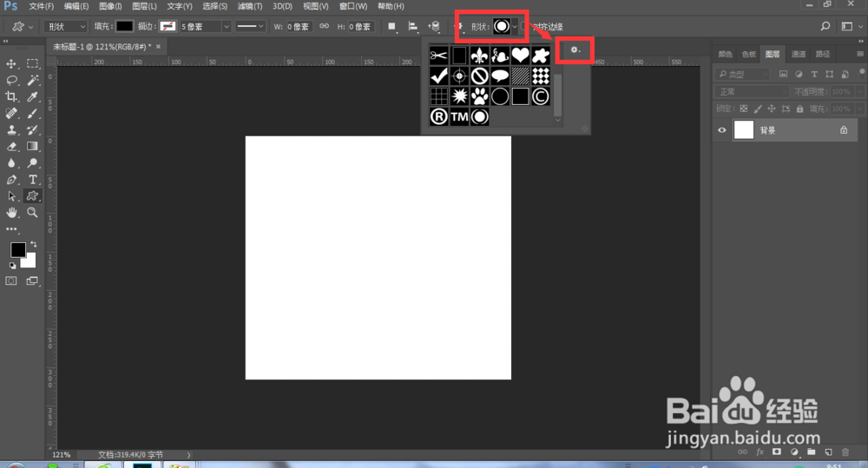Pick the scissors shape preset
868x468 pixels.
(x=438, y=56)
